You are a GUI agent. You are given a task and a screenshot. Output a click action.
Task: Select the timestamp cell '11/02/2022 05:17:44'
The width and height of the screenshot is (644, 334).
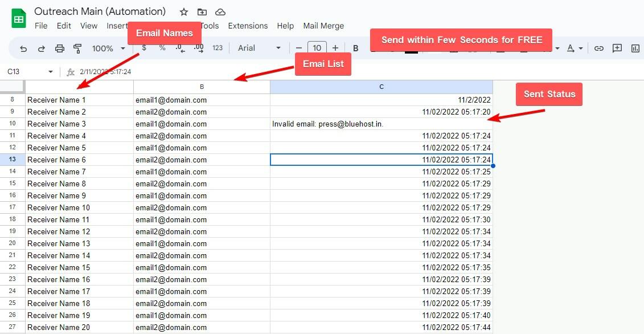tap(382, 327)
